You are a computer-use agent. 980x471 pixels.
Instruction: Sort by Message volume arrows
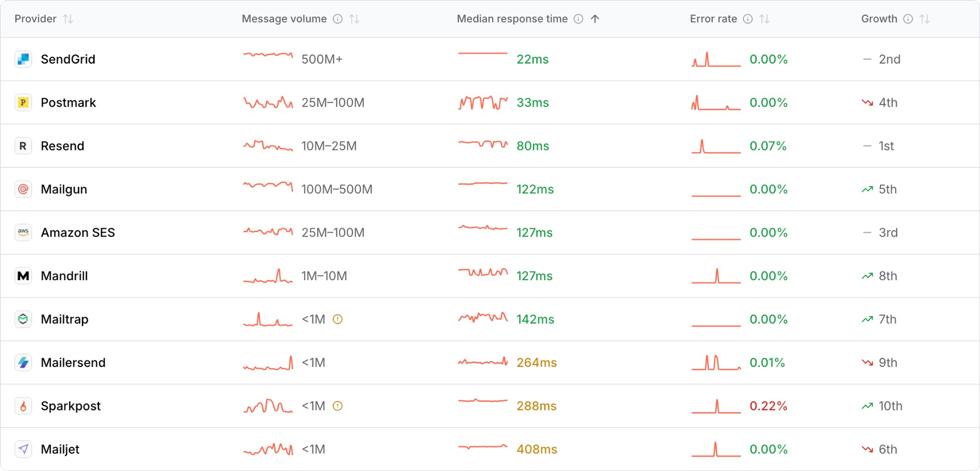coord(354,19)
